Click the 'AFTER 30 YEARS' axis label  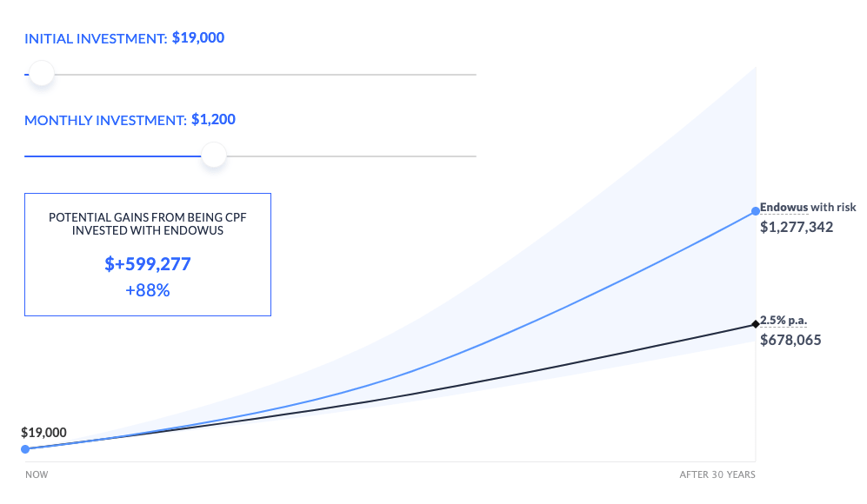tap(717, 475)
